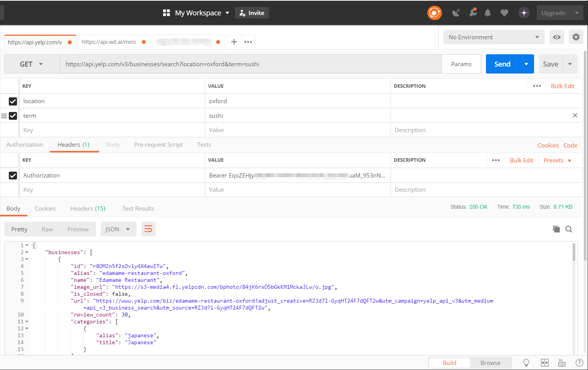
Task: Click the Upgrade button
Action: pos(553,13)
